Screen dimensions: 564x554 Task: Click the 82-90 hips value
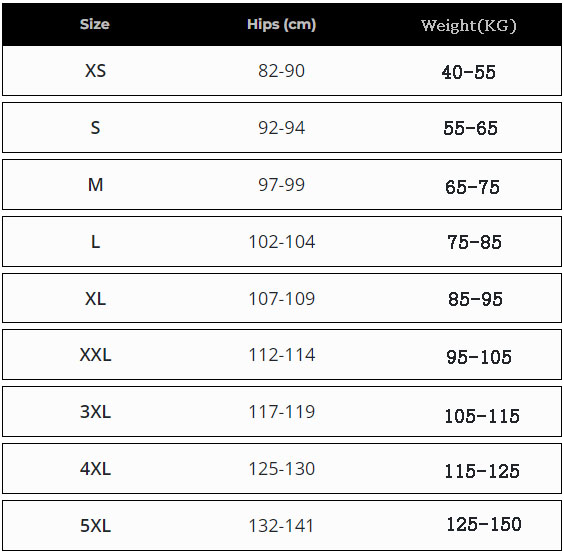pos(281,71)
